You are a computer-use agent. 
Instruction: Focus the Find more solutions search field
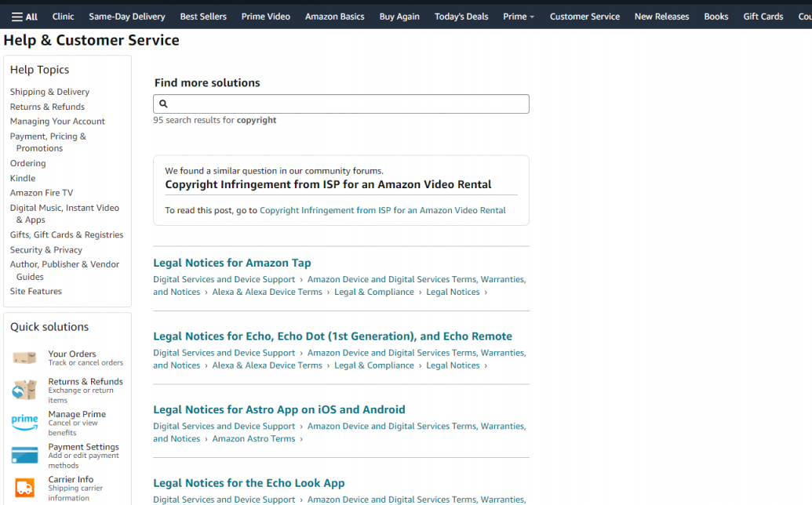pos(341,104)
